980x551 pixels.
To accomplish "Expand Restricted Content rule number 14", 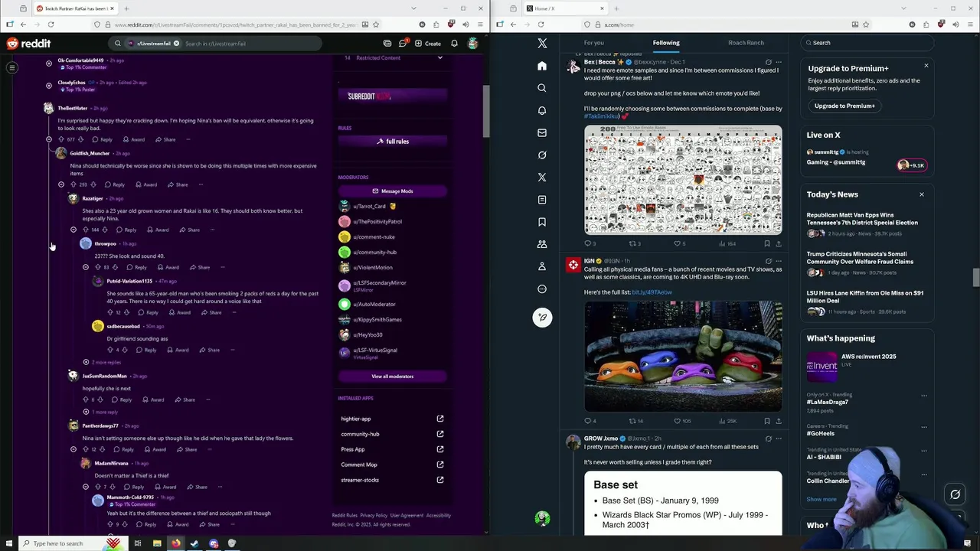I will click(392, 58).
